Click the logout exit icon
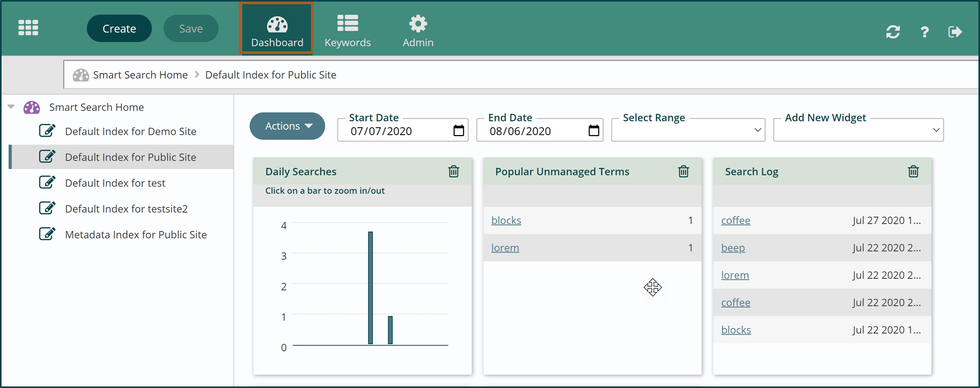 coord(955,32)
